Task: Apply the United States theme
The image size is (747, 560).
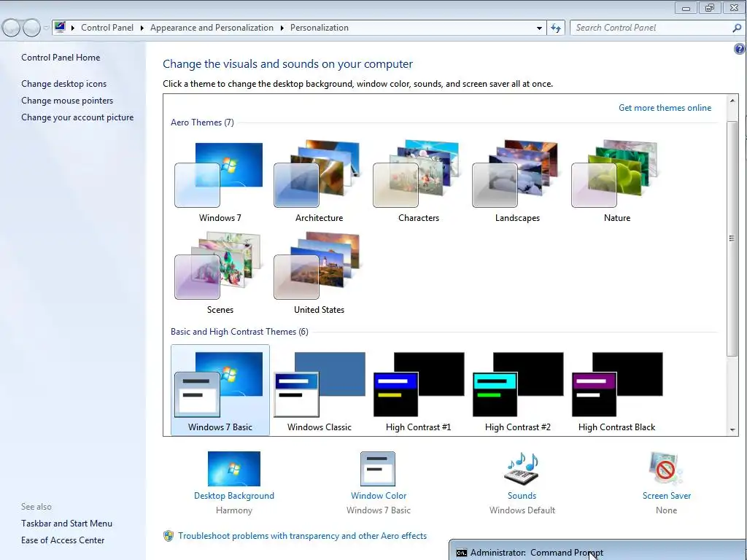Action: (x=319, y=273)
